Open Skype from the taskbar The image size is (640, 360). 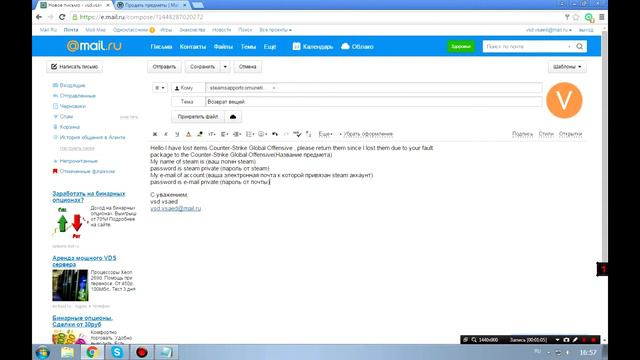click(117, 352)
